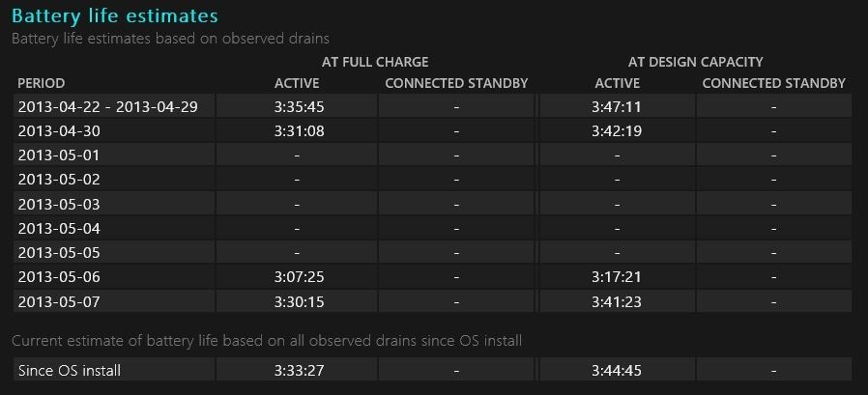This screenshot has width=868, height=395.
Task: Select the 2013-05-03 period cell
Action: pos(114,204)
